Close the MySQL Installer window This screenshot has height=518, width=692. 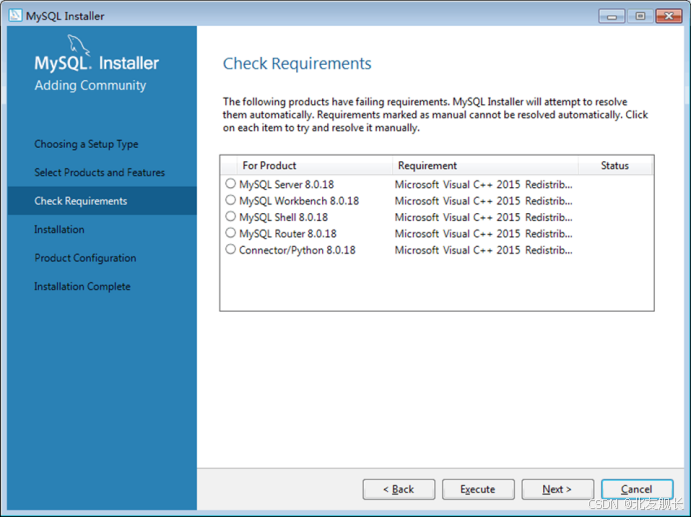click(669, 16)
